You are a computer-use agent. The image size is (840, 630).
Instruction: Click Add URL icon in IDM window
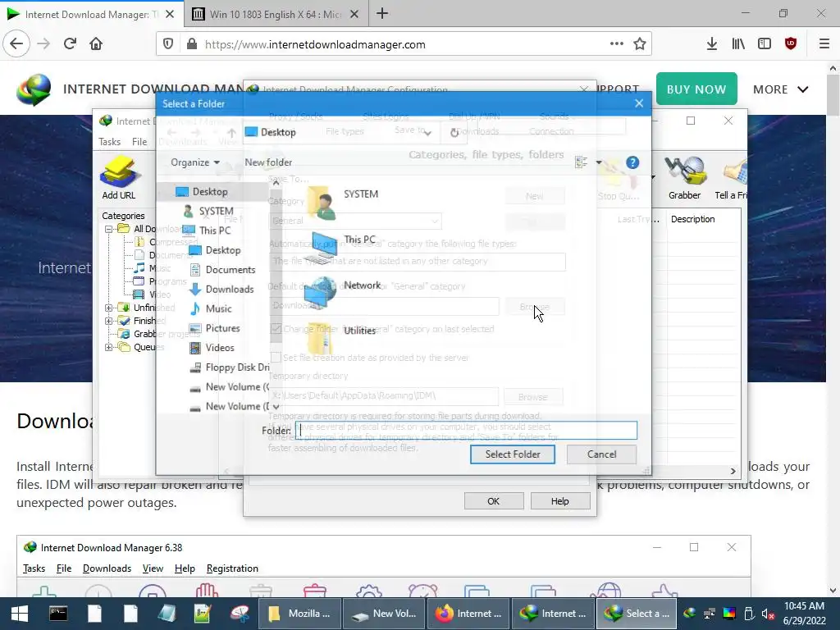click(119, 177)
